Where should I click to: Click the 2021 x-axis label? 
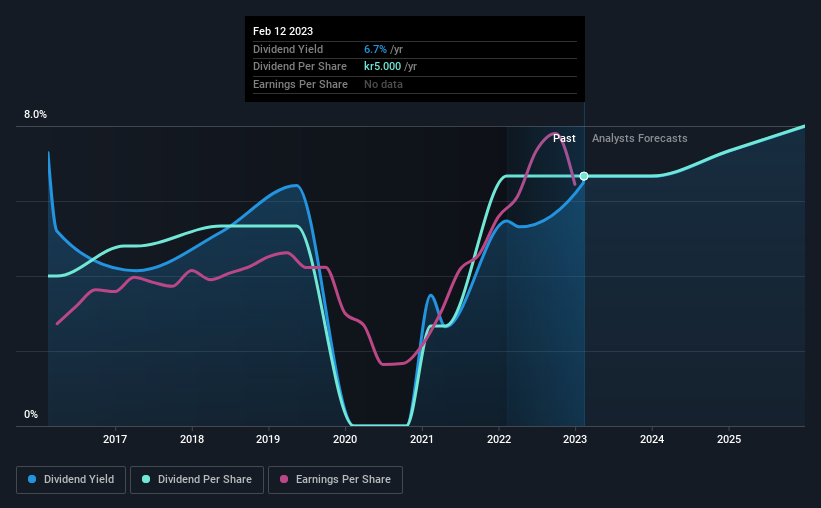421,439
